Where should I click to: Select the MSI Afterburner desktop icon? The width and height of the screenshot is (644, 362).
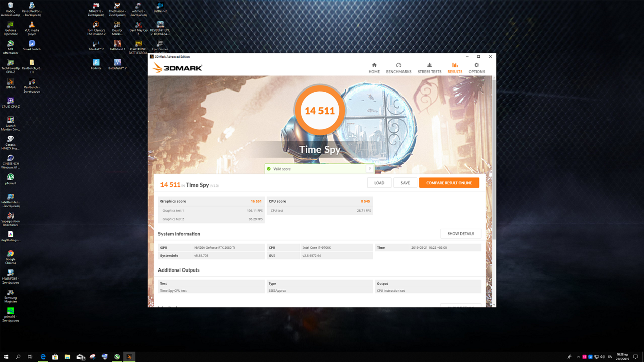[x=10, y=47]
